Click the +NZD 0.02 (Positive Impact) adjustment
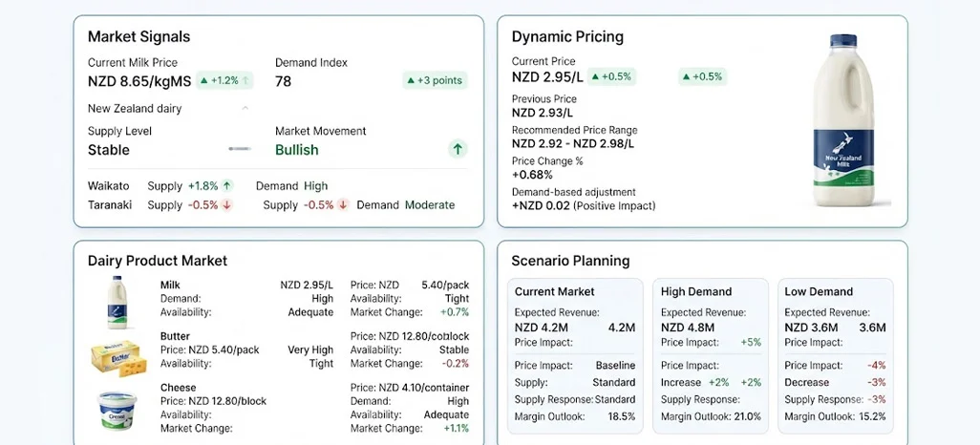980x445 pixels. pyautogui.click(x=584, y=205)
